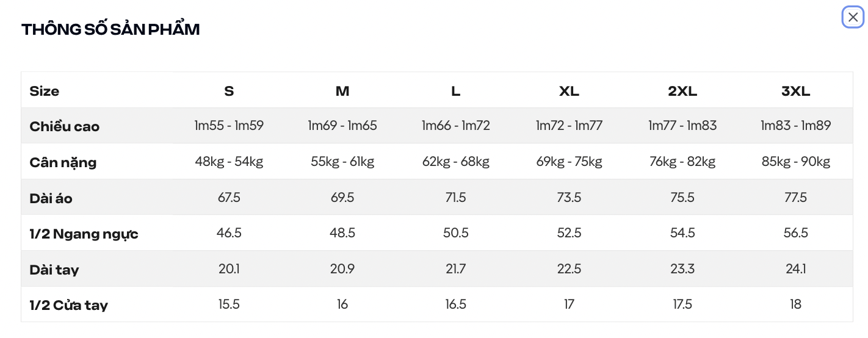The width and height of the screenshot is (868, 338).
Task: Click the 3XL size column header
Action: pos(795,91)
